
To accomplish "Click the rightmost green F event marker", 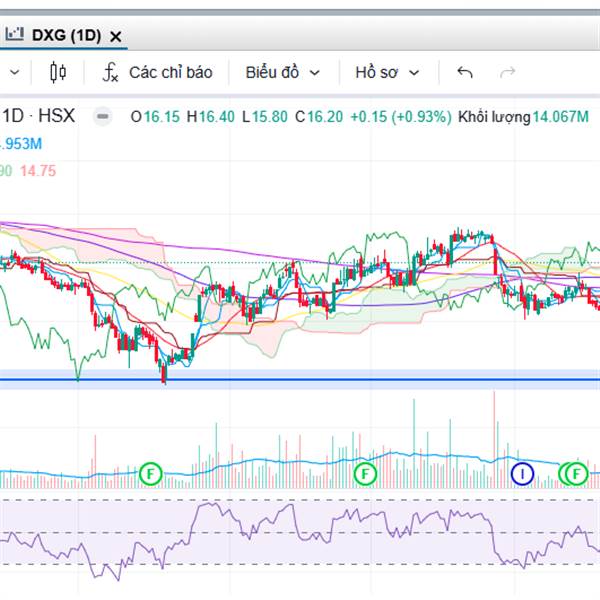I will (x=576, y=473).
